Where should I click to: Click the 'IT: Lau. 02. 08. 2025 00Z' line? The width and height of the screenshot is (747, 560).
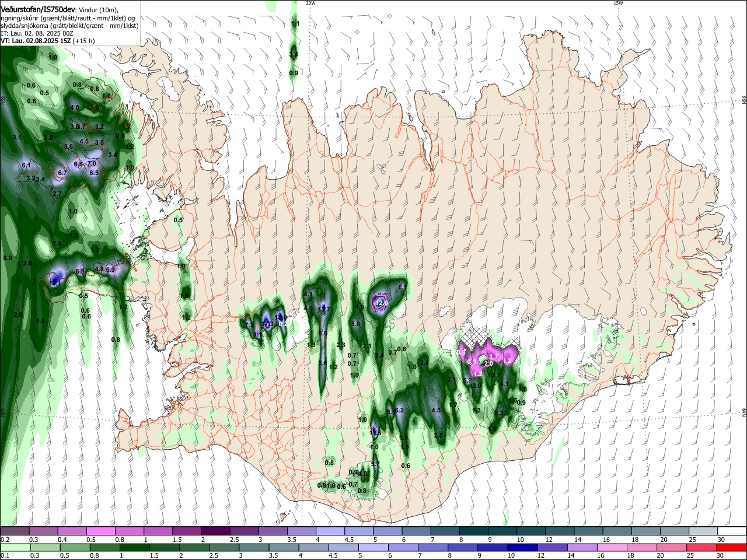tap(37, 33)
